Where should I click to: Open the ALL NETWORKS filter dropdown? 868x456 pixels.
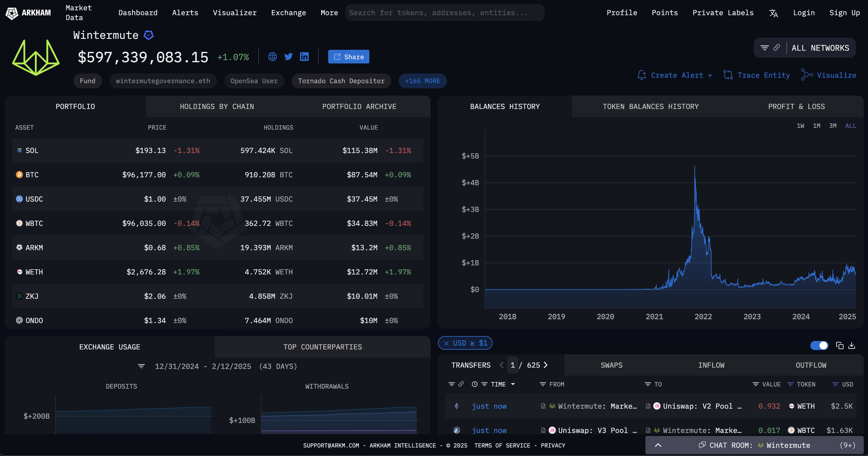coord(820,48)
